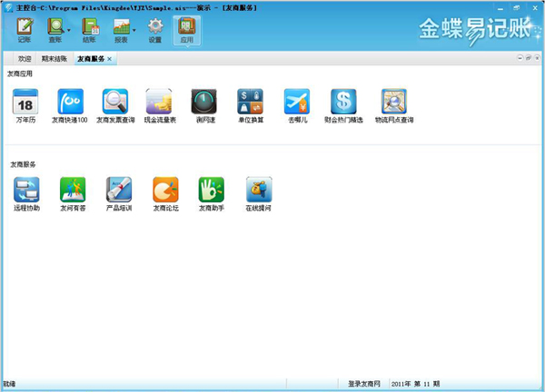Minimize the inner document panel
Image resolution: width=545 pixels, height=392 pixels.
click(520, 58)
